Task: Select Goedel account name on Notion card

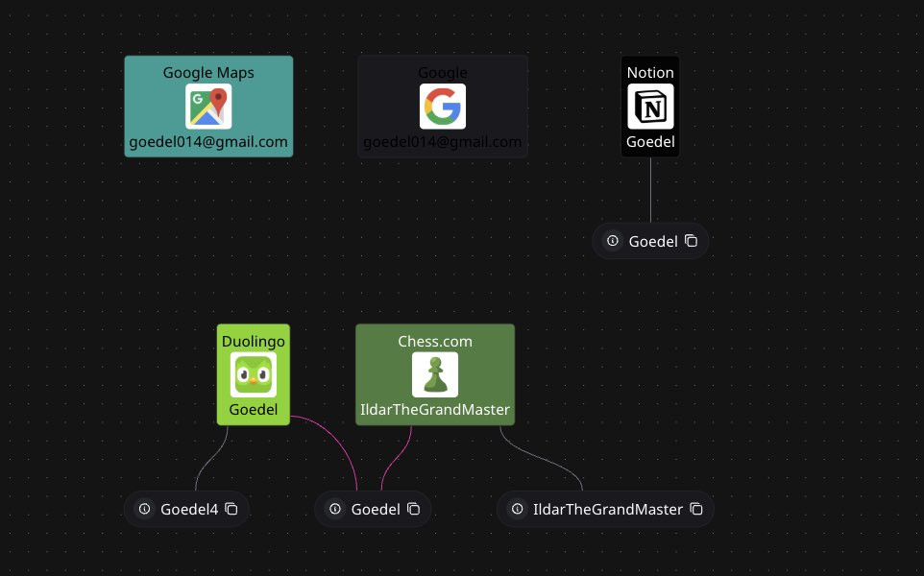Action: coord(650,142)
